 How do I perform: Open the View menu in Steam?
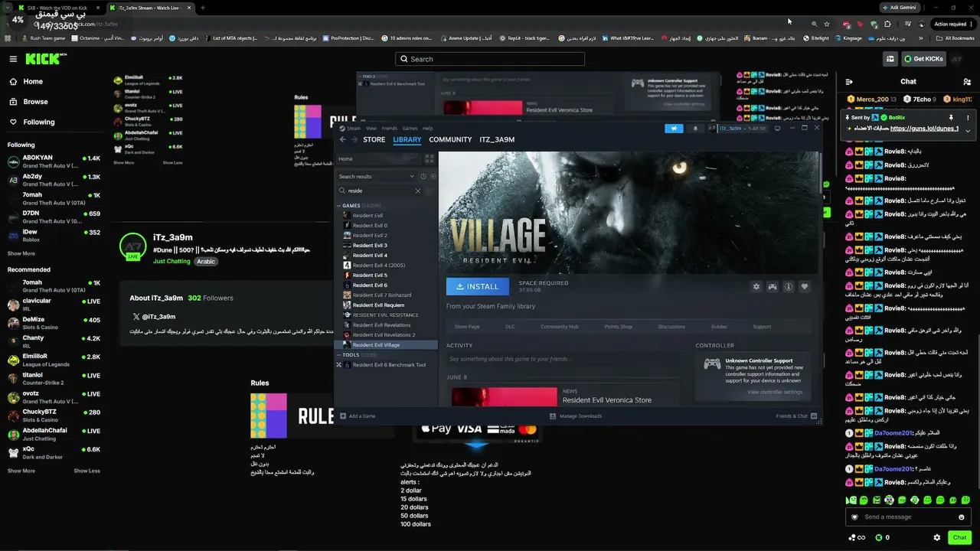(x=371, y=129)
